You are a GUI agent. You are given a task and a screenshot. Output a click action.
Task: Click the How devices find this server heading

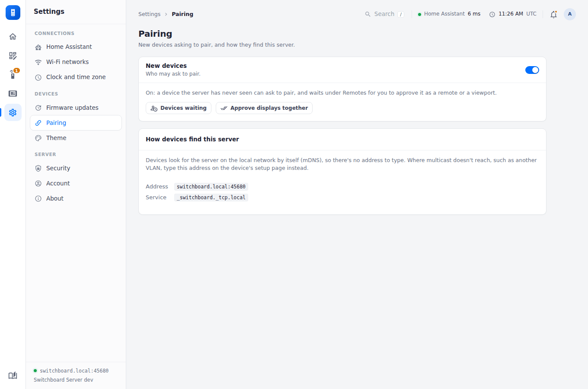pyautogui.click(x=192, y=139)
